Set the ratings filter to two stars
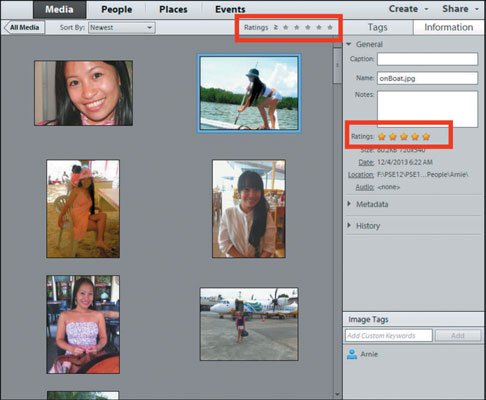This screenshot has width=486, height=400. click(297, 27)
